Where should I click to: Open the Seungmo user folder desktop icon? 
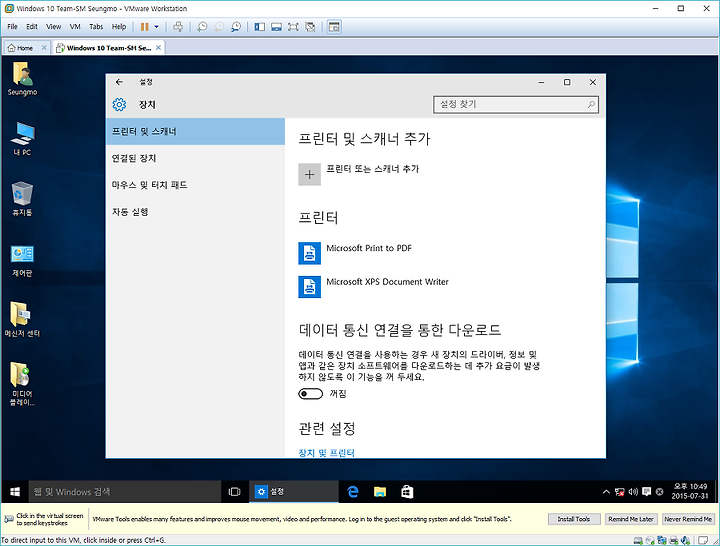[22, 79]
